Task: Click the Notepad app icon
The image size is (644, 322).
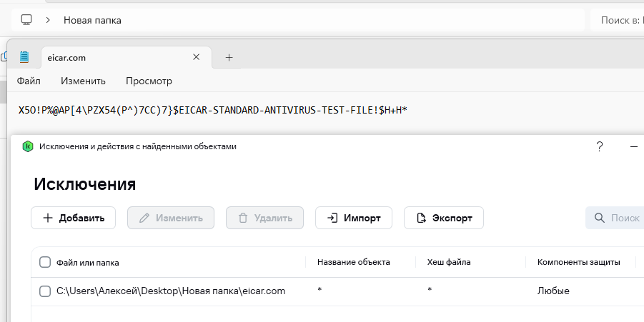Action: tap(24, 57)
